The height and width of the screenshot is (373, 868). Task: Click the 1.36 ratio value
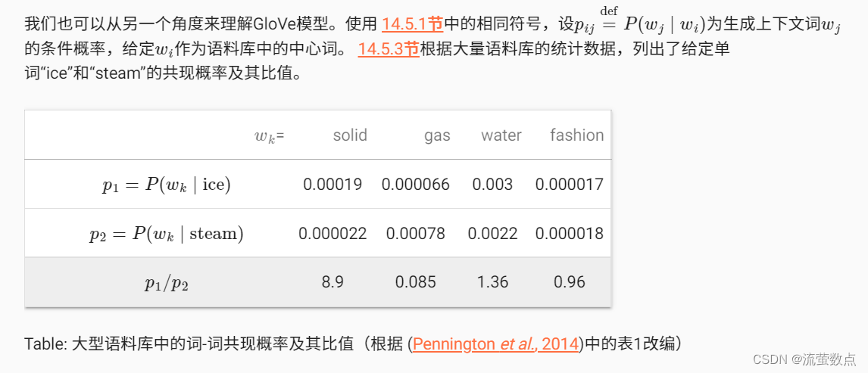(492, 282)
